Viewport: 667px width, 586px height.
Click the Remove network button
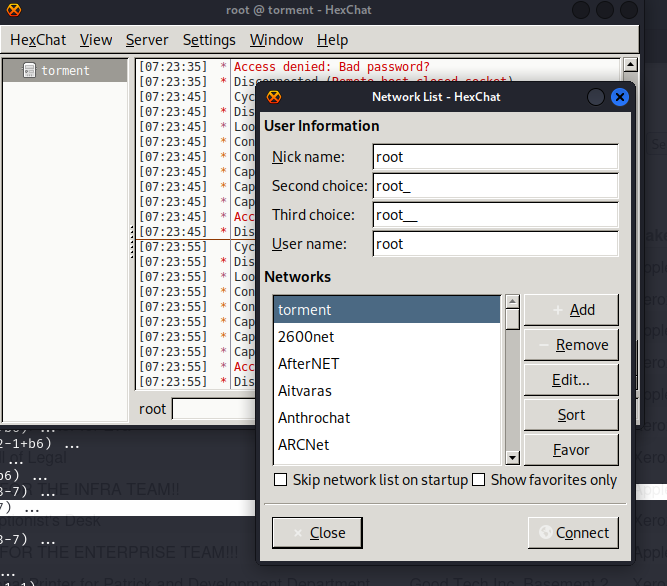[571, 345]
